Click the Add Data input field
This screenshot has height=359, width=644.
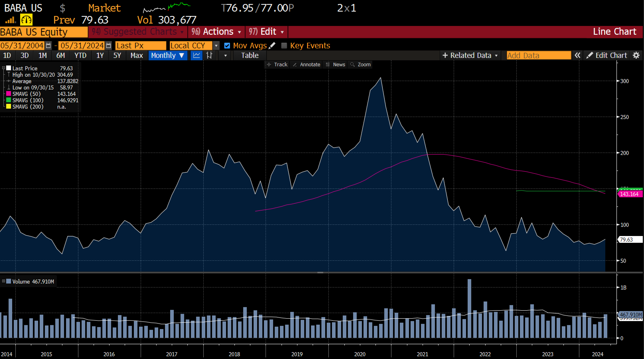tap(539, 55)
